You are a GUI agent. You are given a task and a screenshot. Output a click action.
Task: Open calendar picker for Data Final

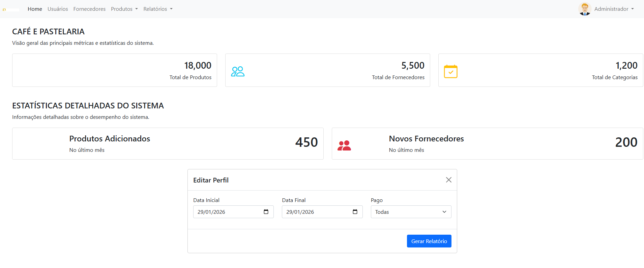pyautogui.click(x=355, y=212)
